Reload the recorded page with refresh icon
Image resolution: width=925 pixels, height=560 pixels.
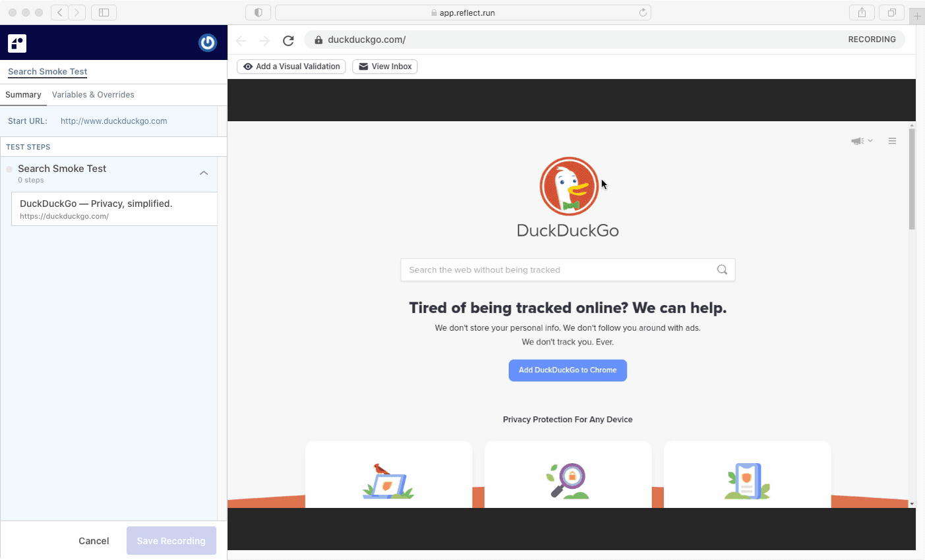288,40
